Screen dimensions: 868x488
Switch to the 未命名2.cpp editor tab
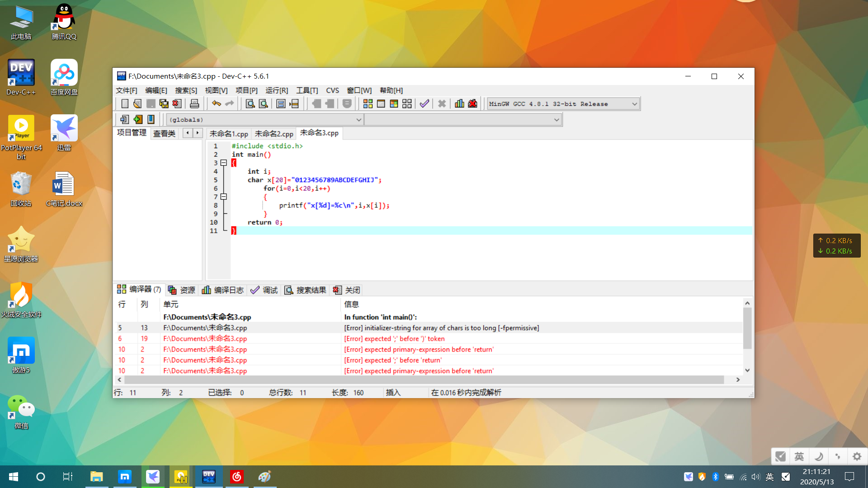[x=274, y=134]
